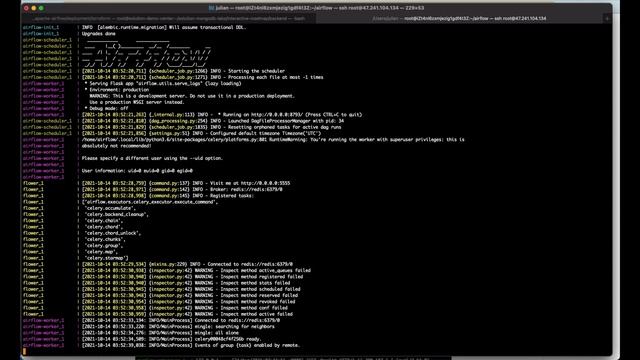Viewport: 640px width, 360px height.
Task: Click the window title showing 229x53
Action: pos(316,8)
